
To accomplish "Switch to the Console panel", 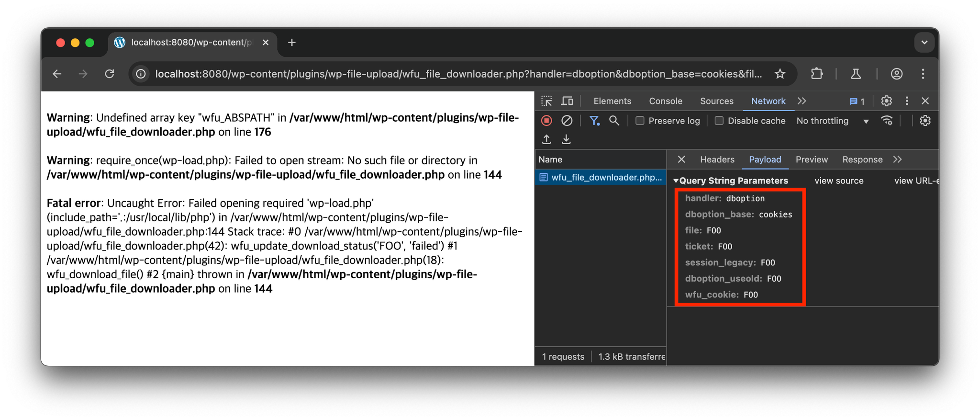I will [x=666, y=101].
